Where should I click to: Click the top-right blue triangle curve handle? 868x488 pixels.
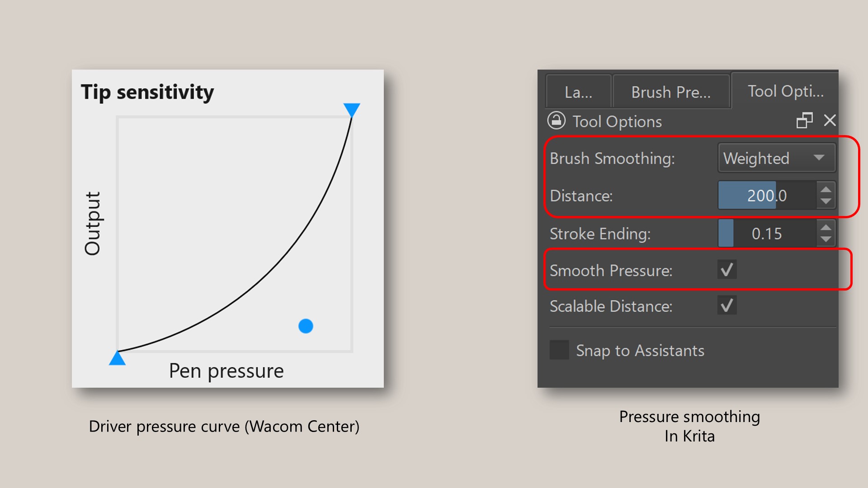352,109
